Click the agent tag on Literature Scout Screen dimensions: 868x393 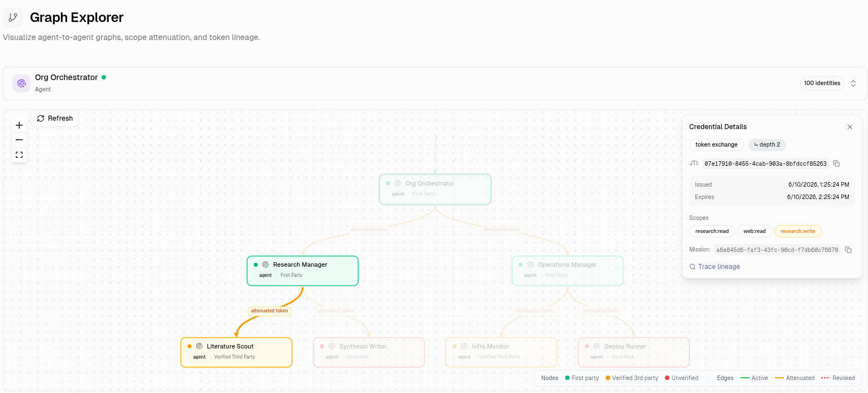click(199, 357)
